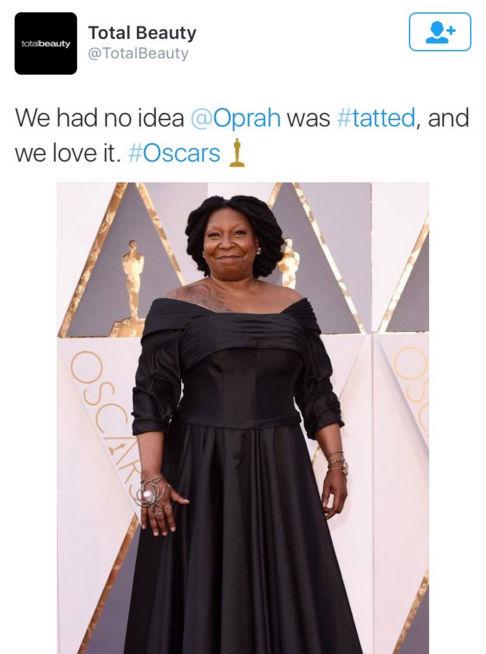The width and height of the screenshot is (486, 654).
Task: Open the @Oprah mention
Action: (x=236, y=118)
